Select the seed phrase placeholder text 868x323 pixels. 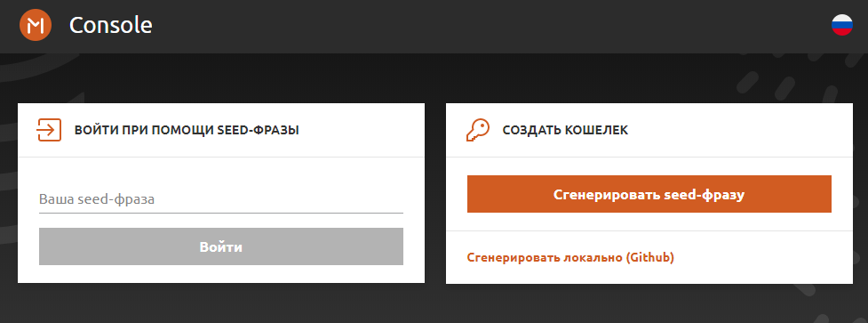pos(96,199)
